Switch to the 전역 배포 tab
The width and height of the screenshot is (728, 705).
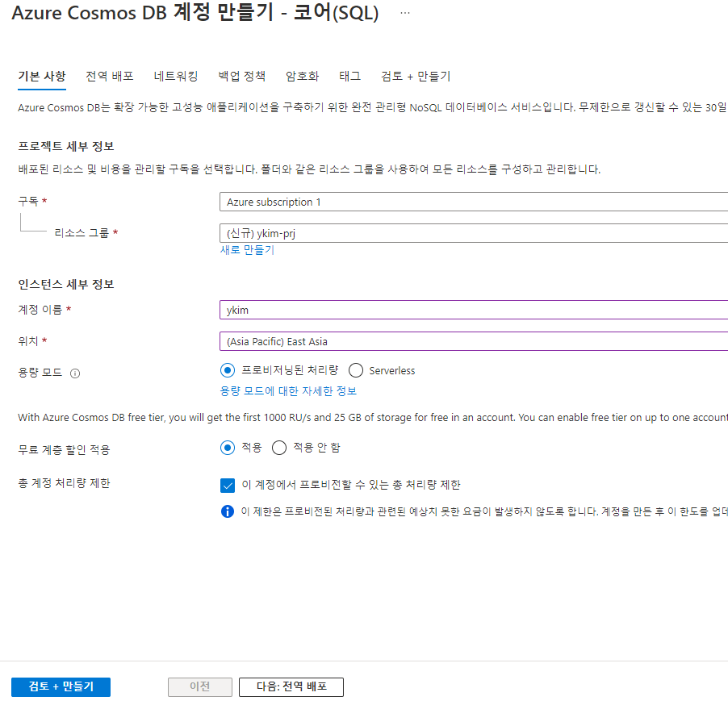110,76
